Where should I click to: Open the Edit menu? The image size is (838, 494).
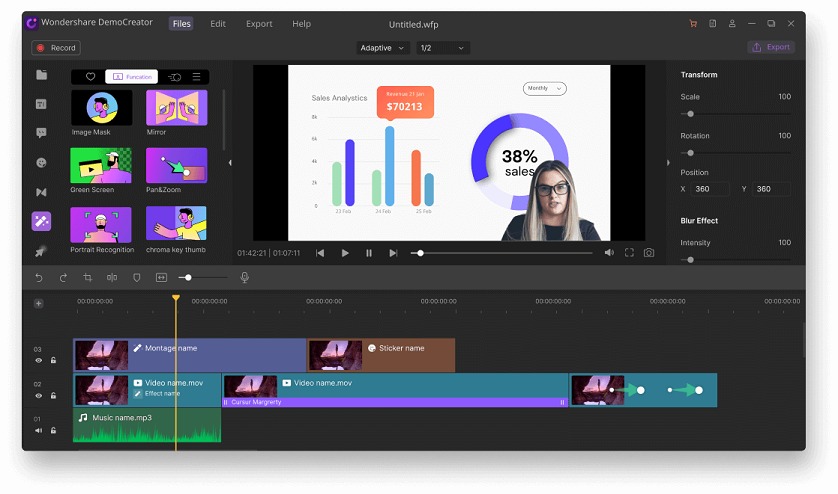tap(218, 24)
